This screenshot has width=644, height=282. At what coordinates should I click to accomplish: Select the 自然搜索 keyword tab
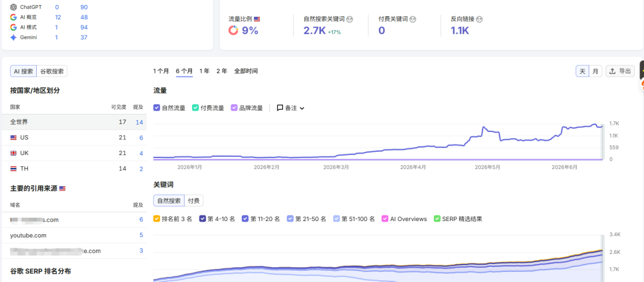tap(169, 201)
